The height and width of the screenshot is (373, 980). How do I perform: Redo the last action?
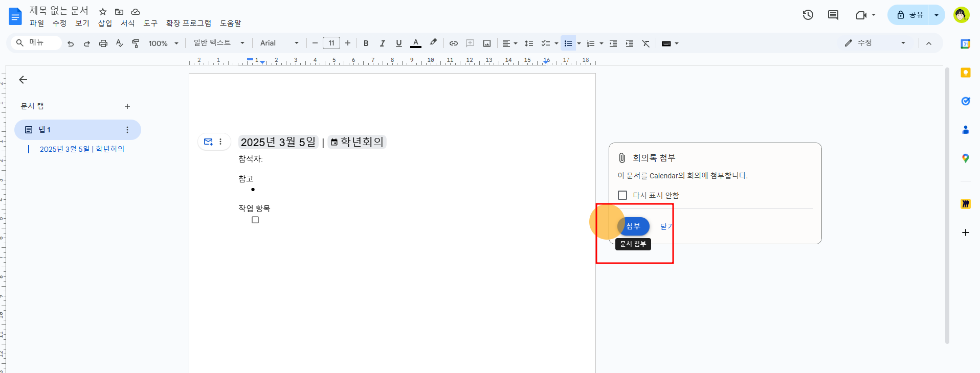click(87, 43)
